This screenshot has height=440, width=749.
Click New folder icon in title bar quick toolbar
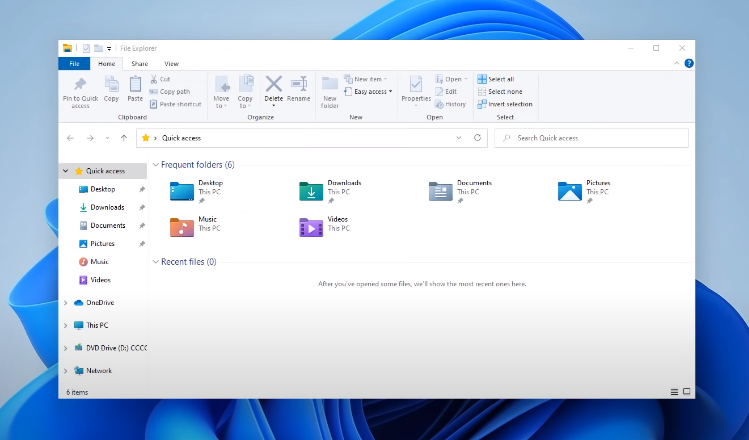pos(98,48)
